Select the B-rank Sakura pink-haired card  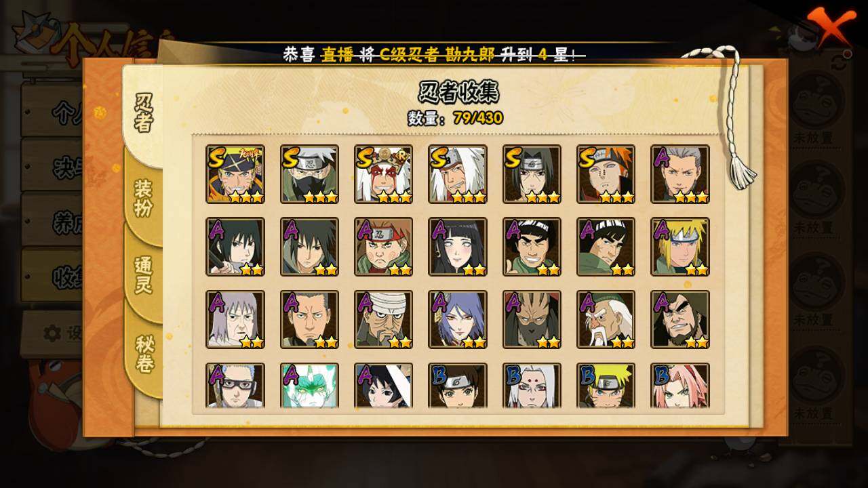680,386
